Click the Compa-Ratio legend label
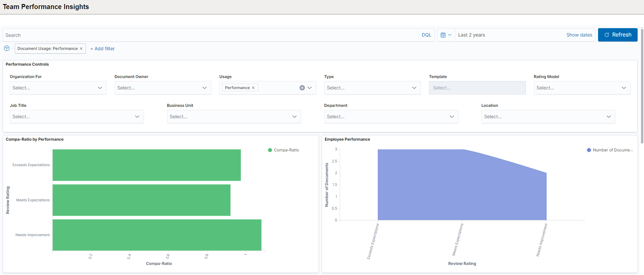The width and height of the screenshot is (644, 275). click(286, 150)
